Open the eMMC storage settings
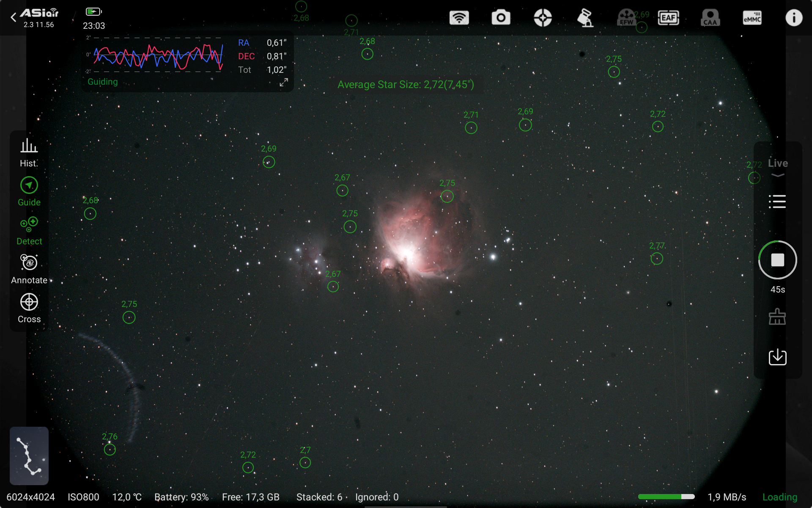The image size is (812, 508). tap(752, 18)
